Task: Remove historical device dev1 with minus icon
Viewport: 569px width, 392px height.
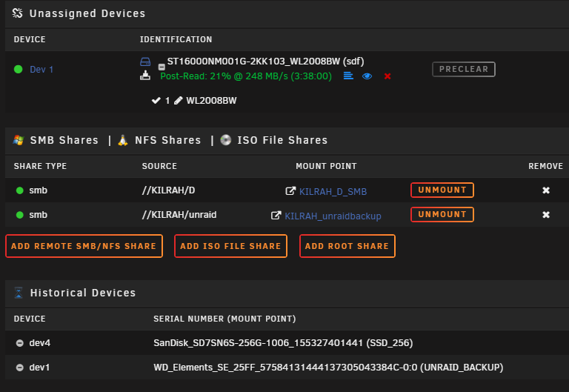Action: tap(20, 368)
